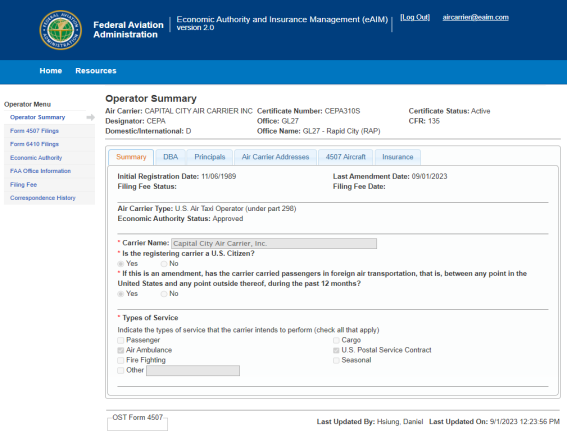Select Yes for foreign air transportation question
This screenshot has width=567, height=432.
coord(121,294)
